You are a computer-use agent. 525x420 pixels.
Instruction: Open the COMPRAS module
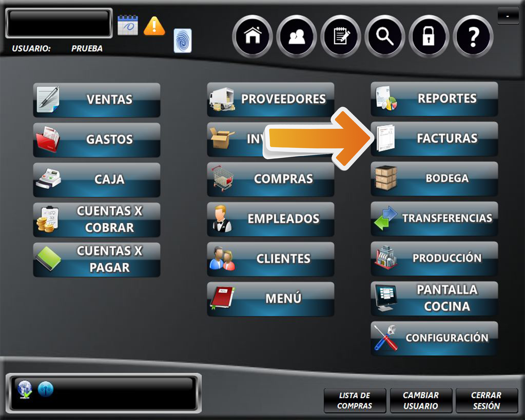click(x=271, y=179)
